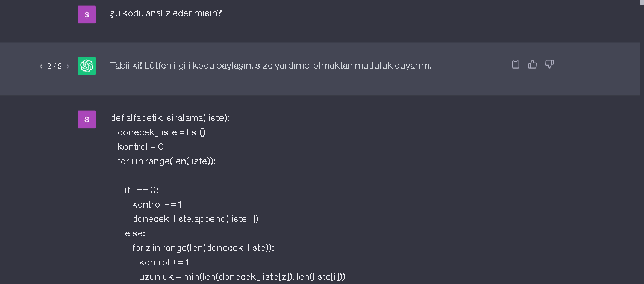Click the green ChatGPT logo avatar

click(x=87, y=66)
